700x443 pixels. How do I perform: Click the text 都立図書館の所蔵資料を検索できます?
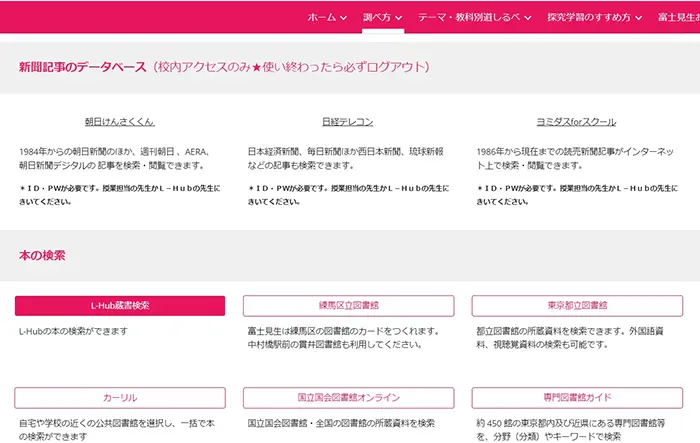[x=570, y=338]
